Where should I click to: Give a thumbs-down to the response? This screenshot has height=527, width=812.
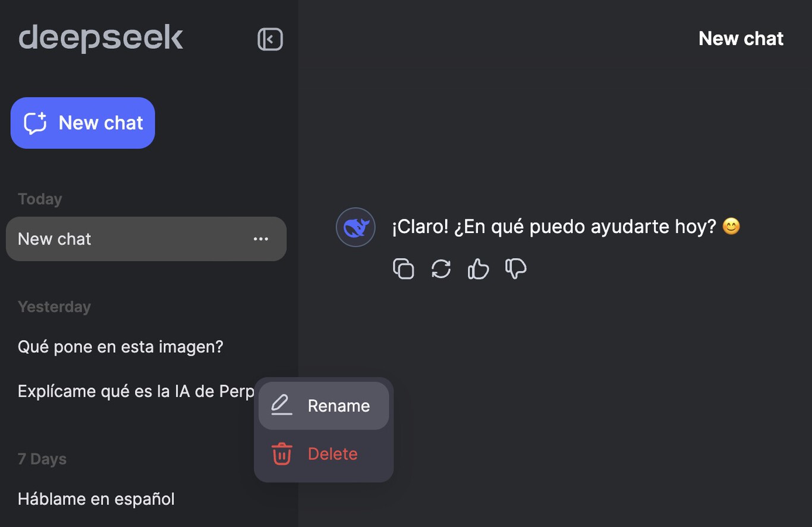pyautogui.click(x=516, y=269)
